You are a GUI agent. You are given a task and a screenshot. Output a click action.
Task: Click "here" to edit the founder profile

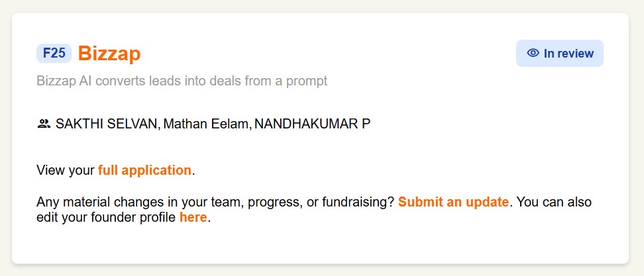(x=193, y=217)
